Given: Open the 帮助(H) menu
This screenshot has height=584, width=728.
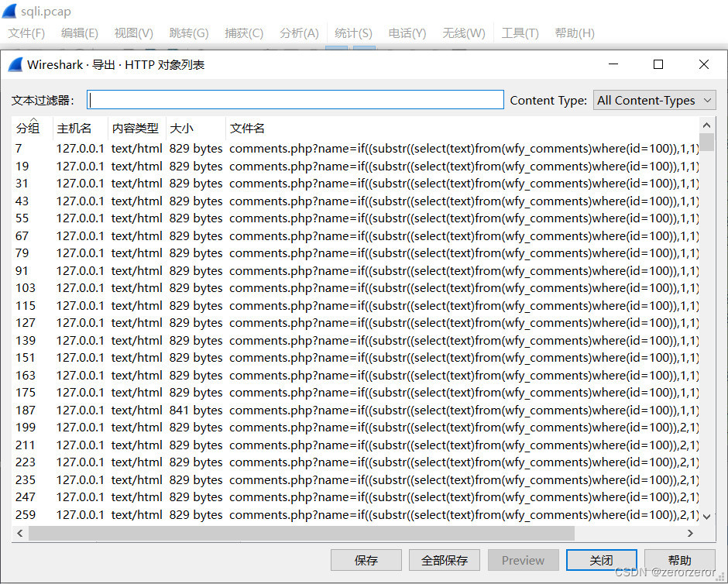Looking at the screenshot, I should (x=575, y=33).
